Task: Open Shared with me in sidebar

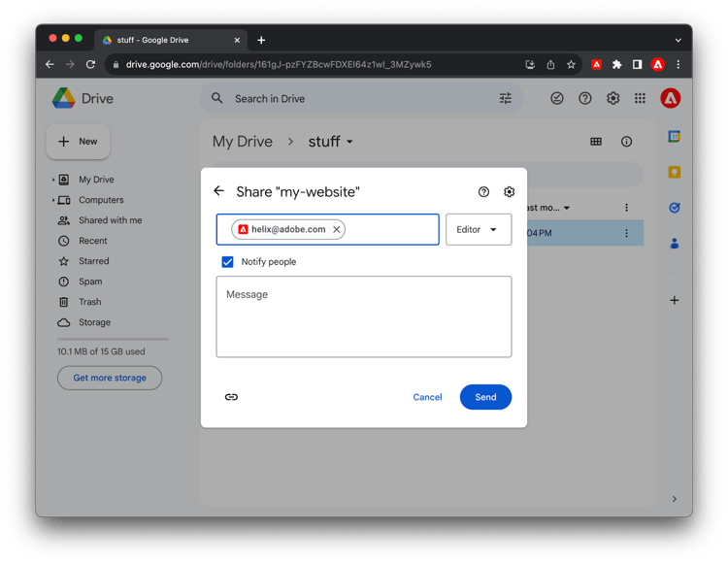Action: point(110,220)
